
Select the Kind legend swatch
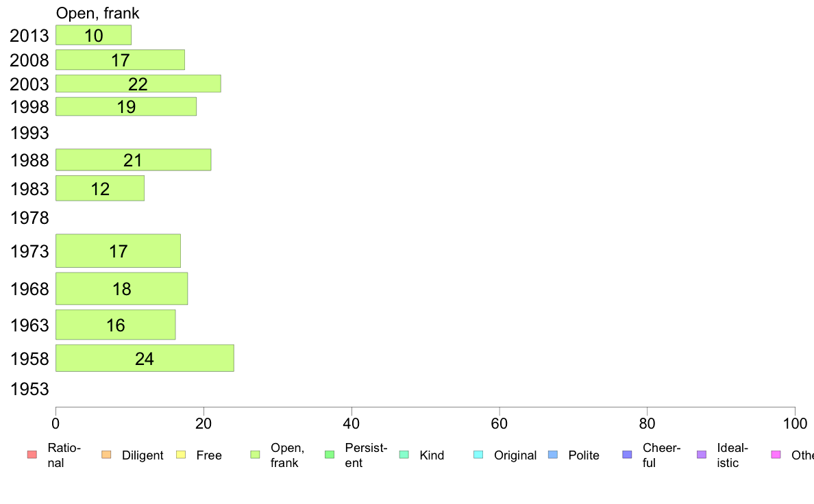click(404, 455)
